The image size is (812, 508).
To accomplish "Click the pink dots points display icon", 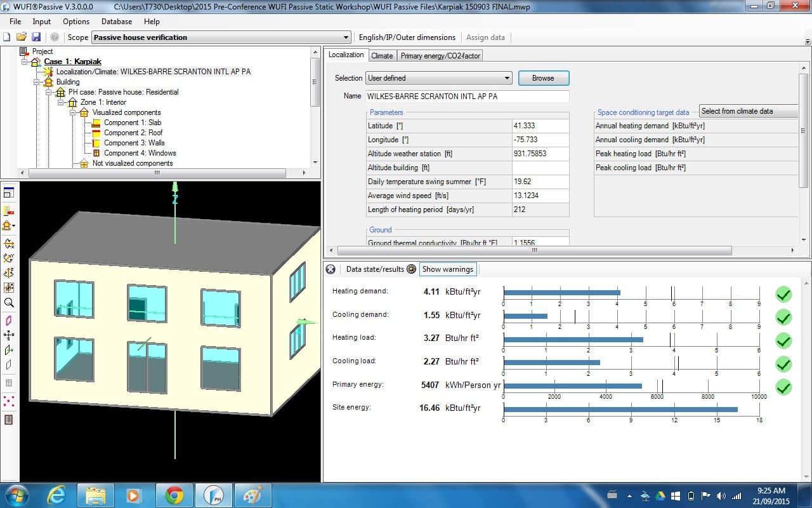I will 9,401.
